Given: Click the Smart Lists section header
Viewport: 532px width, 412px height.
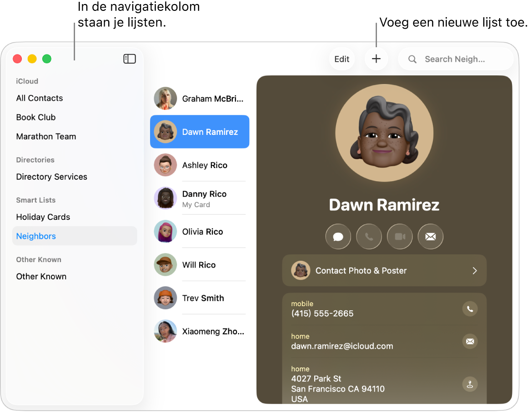Looking at the screenshot, I should pos(35,200).
